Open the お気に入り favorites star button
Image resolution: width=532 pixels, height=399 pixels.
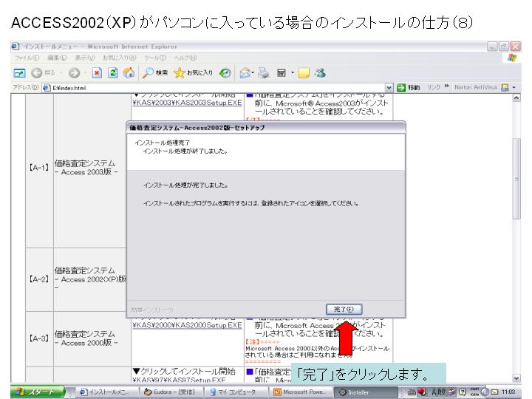pos(193,73)
